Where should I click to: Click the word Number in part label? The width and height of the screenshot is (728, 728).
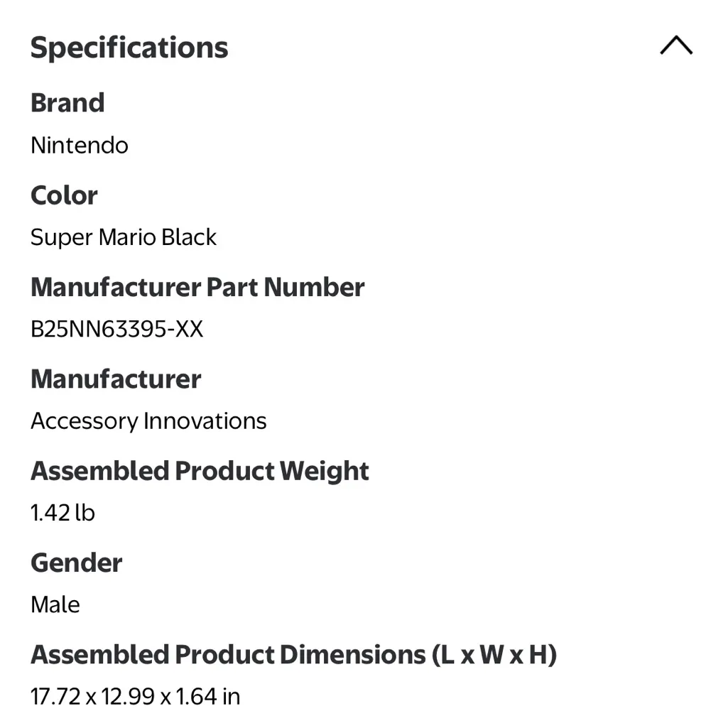click(x=314, y=287)
